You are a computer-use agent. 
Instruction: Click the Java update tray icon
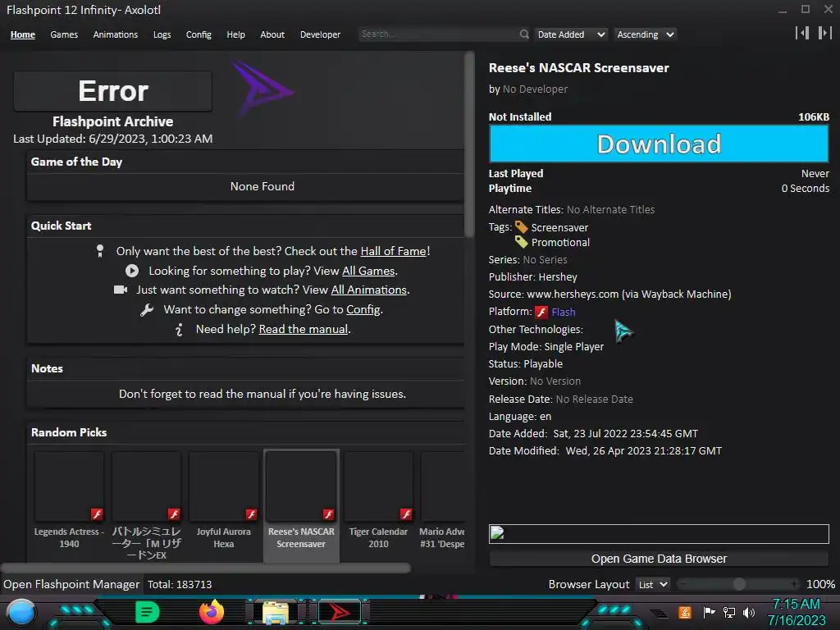pyautogui.click(x=685, y=612)
